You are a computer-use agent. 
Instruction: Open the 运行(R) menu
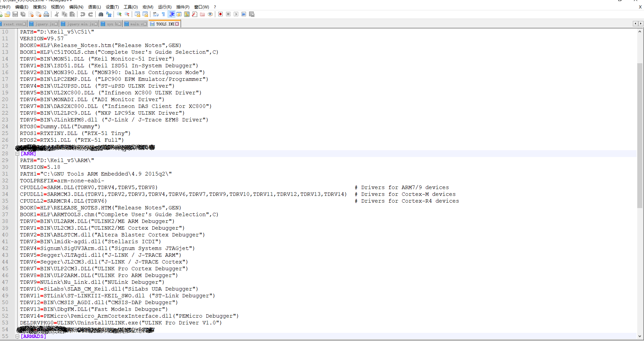165,7
